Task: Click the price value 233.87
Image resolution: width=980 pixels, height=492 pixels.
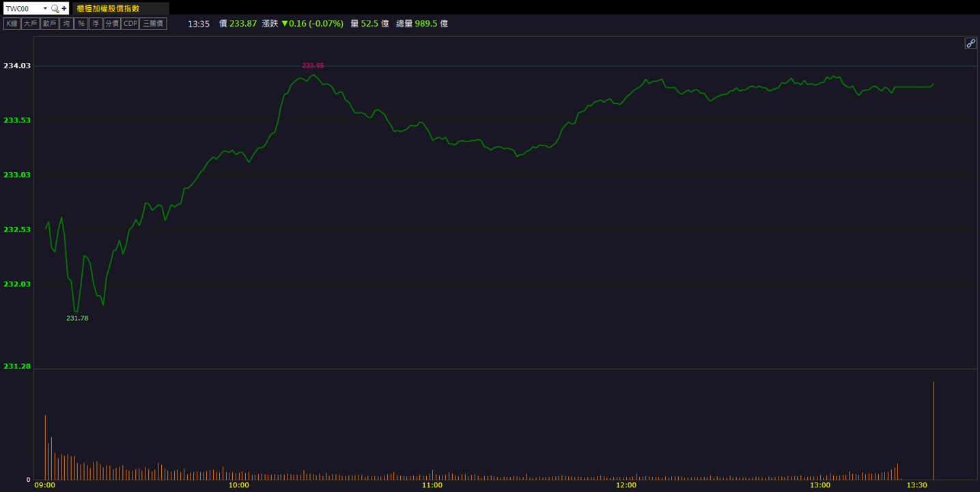Action: (243, 23)
